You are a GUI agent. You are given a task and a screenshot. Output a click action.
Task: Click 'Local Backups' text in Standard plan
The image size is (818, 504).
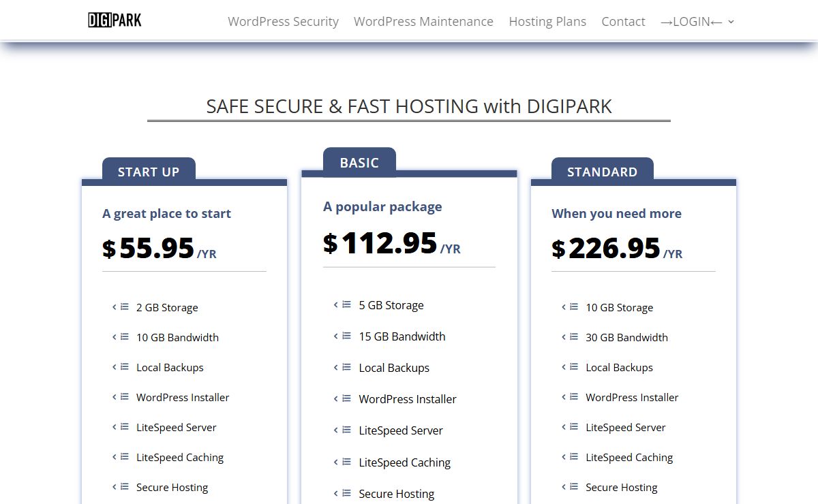pyautogui.click(x=619, y=367)
